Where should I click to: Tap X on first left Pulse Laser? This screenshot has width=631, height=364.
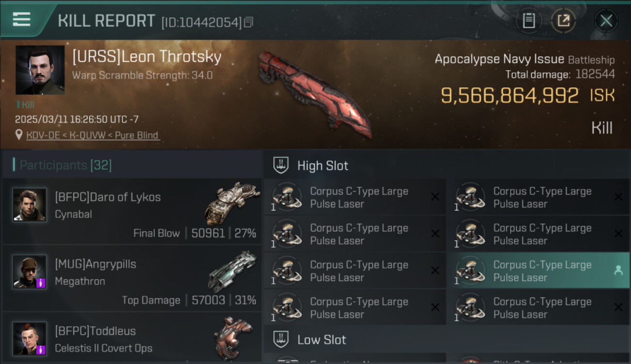pos(435,197)
